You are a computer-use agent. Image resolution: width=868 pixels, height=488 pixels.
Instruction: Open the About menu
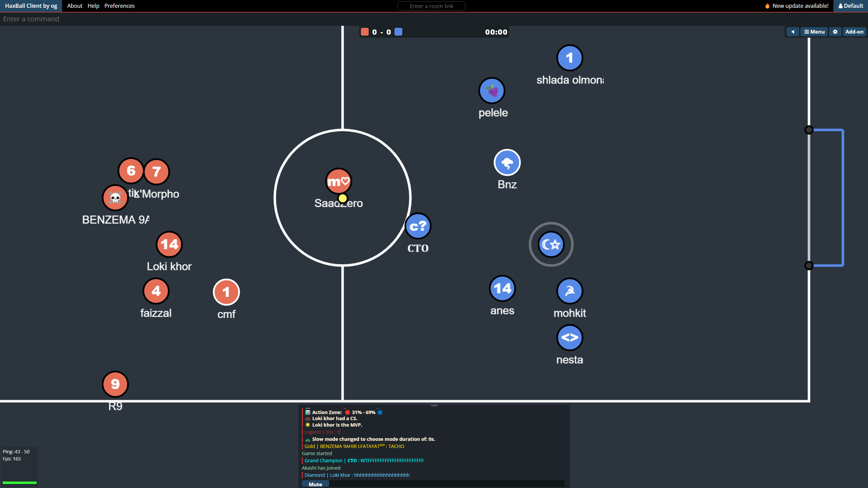(x=75, y=6)
